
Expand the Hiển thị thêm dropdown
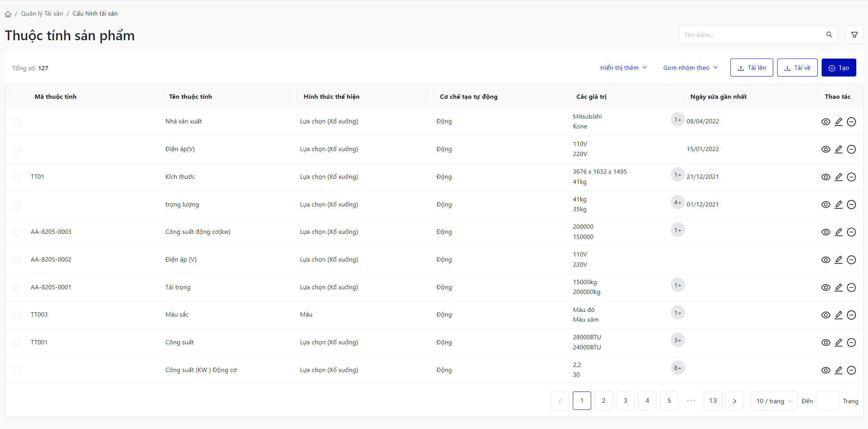point(623,68)
